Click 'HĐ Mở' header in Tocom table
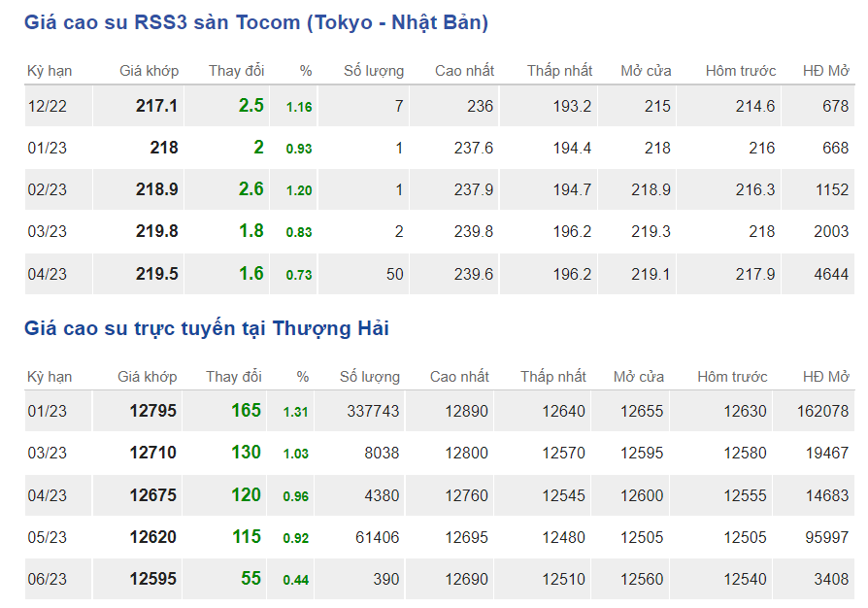 [x=825, y=71]
